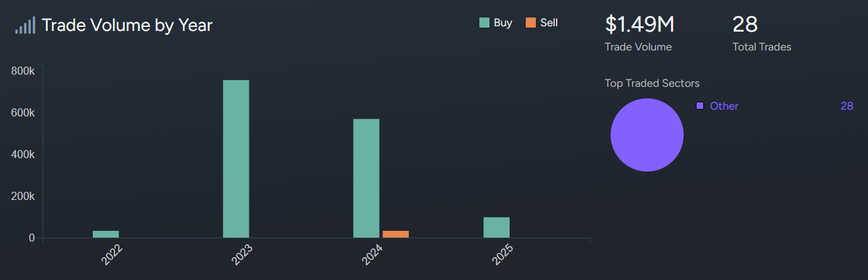This screenshot has width=868, height=280.
Task: Select the Other sector label
Action: (x=723, y=106)
